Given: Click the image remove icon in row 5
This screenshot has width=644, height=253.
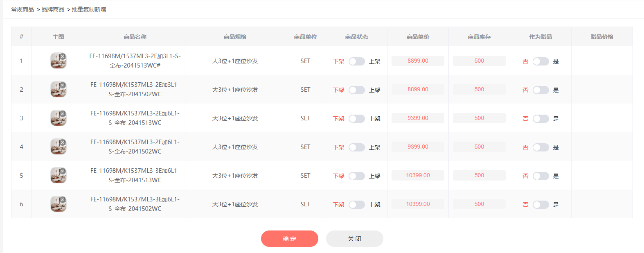Looking at the screenshot, I should click(63, 171).
